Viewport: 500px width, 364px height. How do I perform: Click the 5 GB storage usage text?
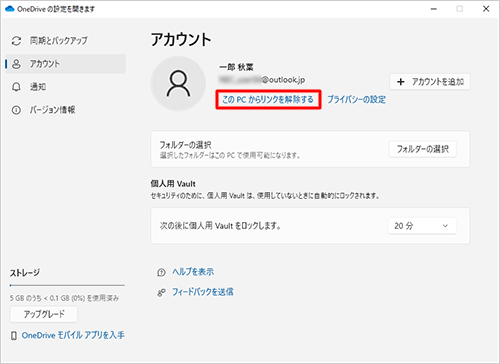[64, 298]
